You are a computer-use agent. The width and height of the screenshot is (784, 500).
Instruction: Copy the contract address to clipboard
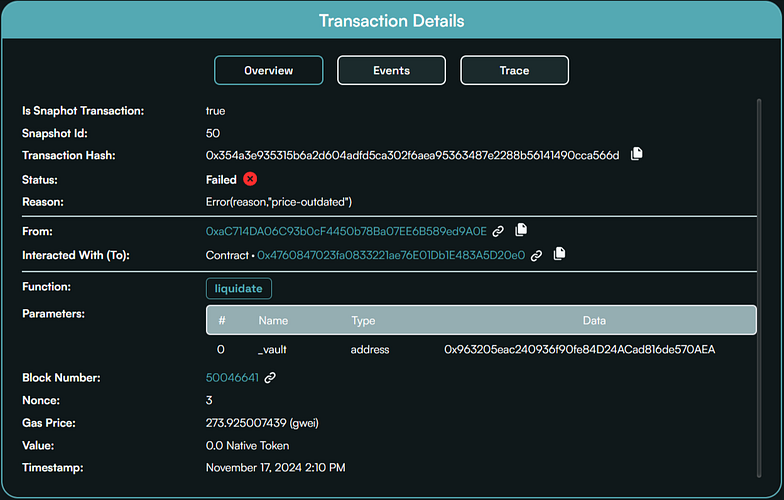560,254
